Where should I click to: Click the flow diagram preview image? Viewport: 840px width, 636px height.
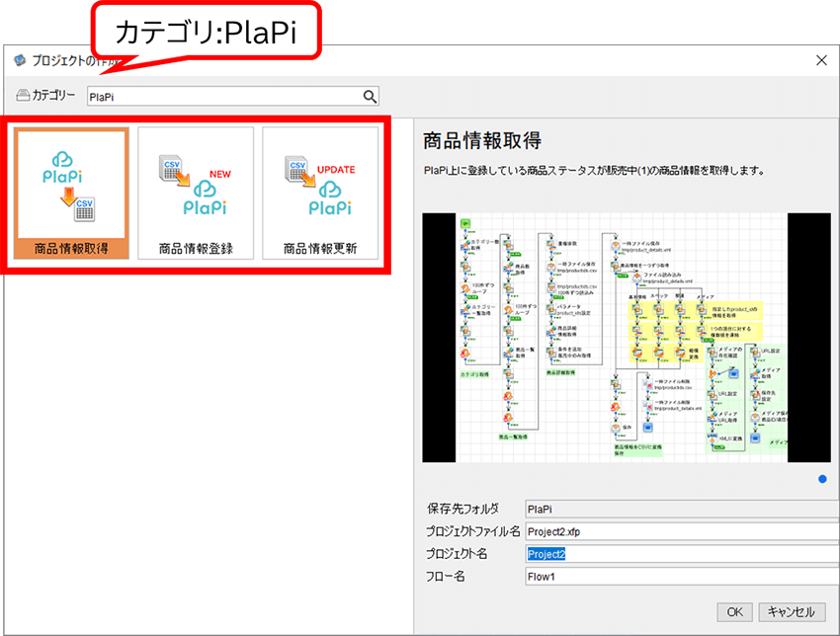pyautogui.click(x=627, y=337)
